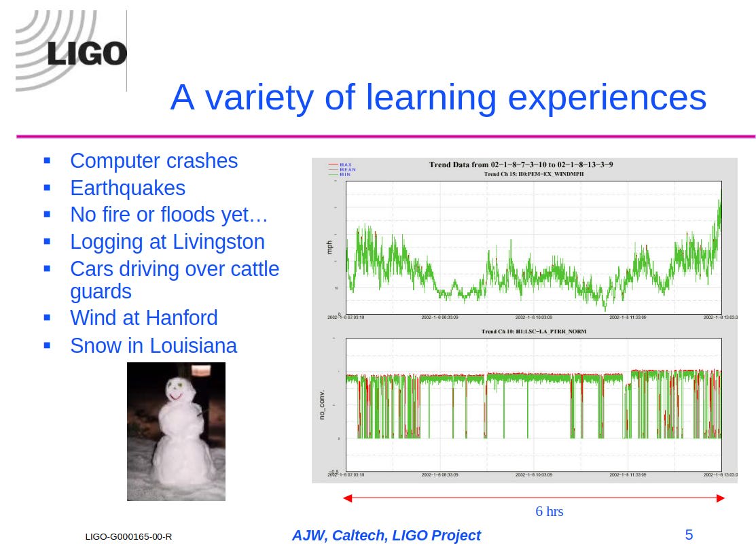Click 'Snow in Louisiana' bullet text

(x=154, y=345)
